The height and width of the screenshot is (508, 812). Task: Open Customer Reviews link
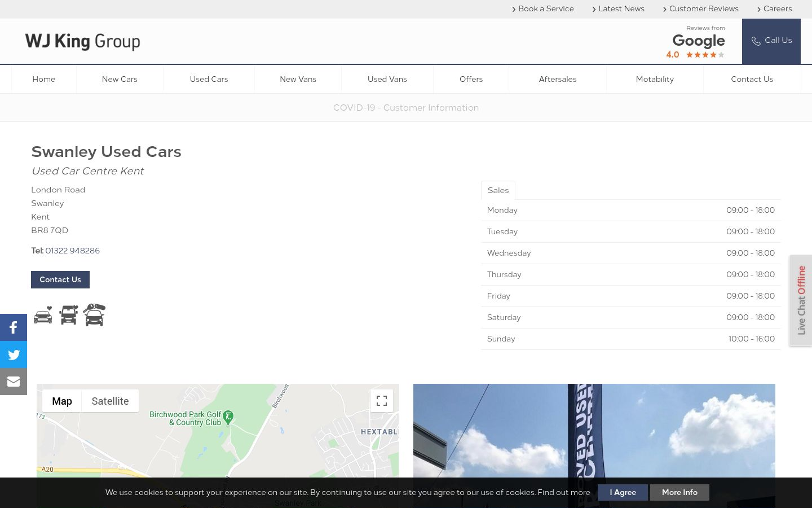point(700,9)
